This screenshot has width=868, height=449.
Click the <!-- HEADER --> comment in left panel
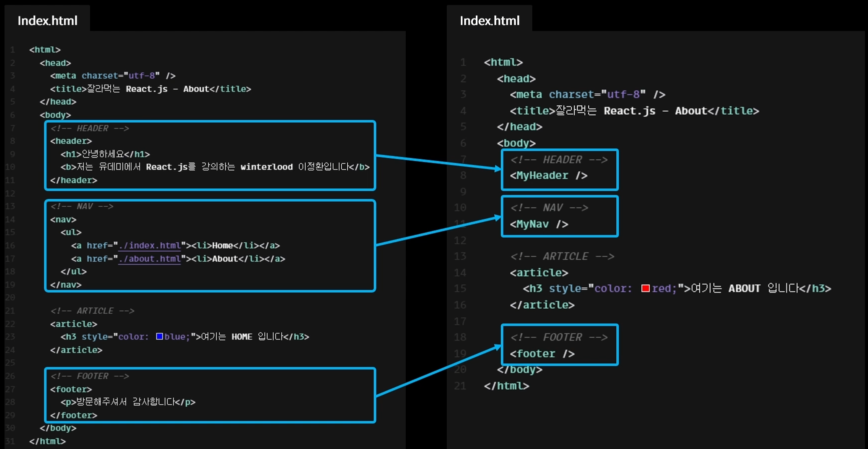[x=90, y=128]
